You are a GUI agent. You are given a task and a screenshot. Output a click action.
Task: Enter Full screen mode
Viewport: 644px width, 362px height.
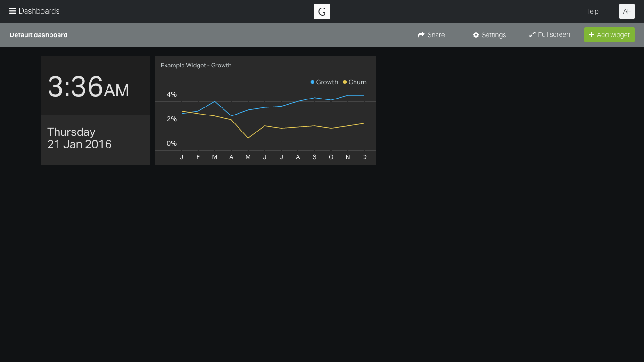[x=549, y=34]
